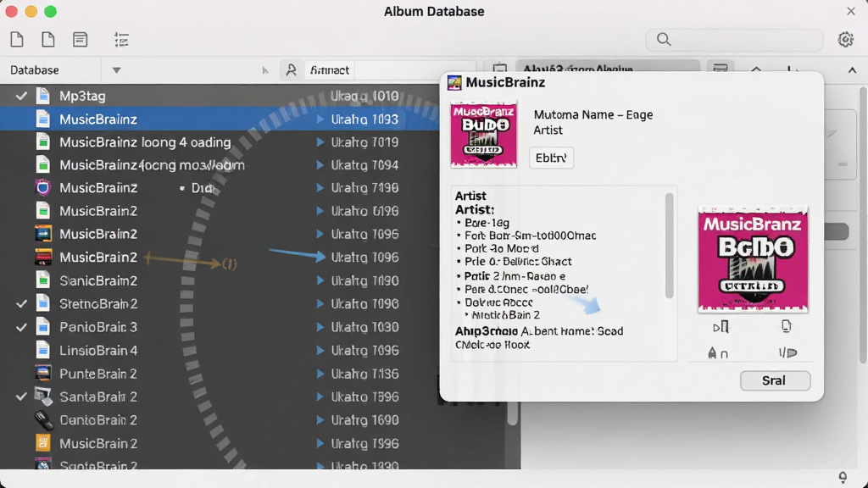Screen dimensions: 868x488
Task: Click the play-bookmark icon below artwork
Action: 721,327
